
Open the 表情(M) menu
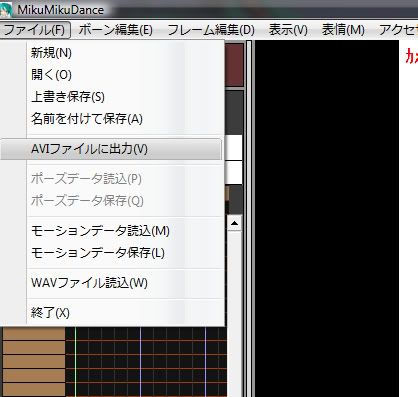point(343,30)
